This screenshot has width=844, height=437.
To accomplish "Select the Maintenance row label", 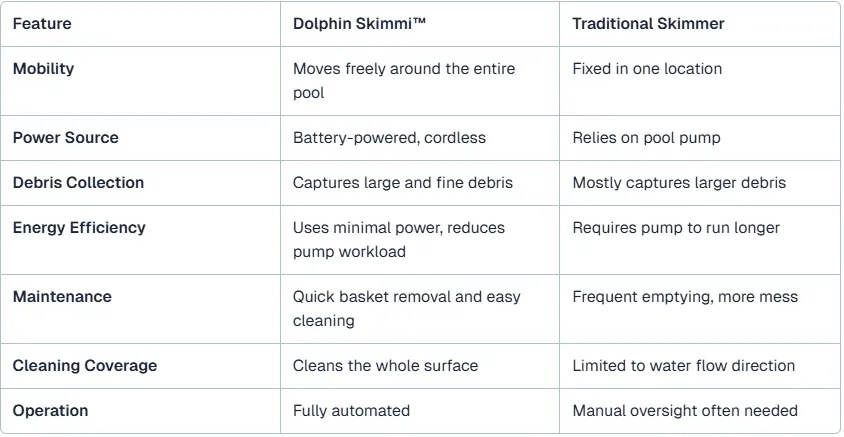I will pos(62,297).
